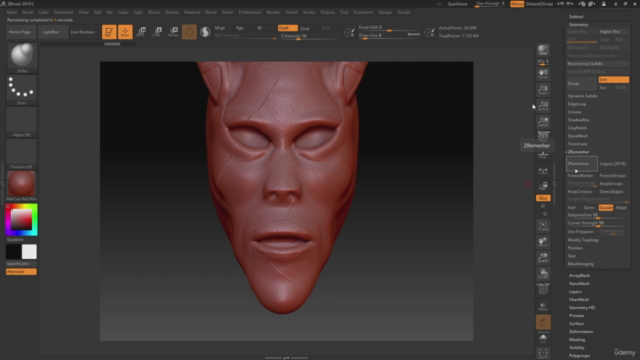Click the Zoom3D view icon
The width and height of the screenshot is (640, 360).
coord(543,258)
